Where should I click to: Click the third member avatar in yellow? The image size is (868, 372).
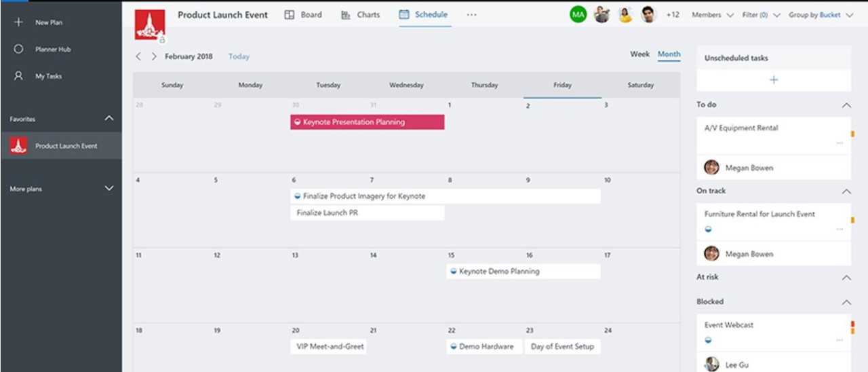[625, 14]
